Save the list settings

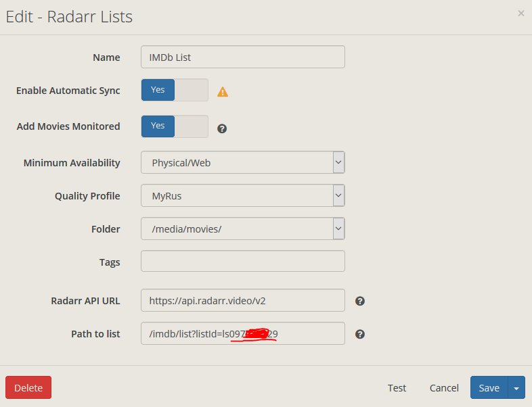coord(489,387)
